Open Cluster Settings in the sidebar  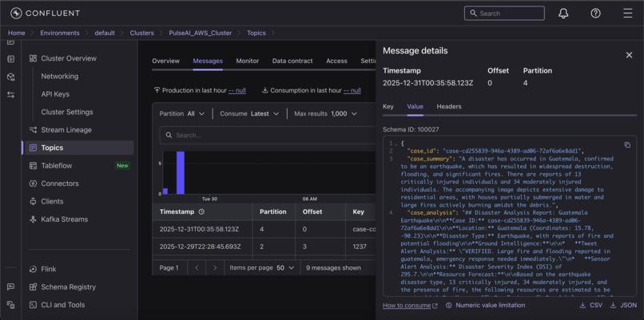click(x=67, y=112)
